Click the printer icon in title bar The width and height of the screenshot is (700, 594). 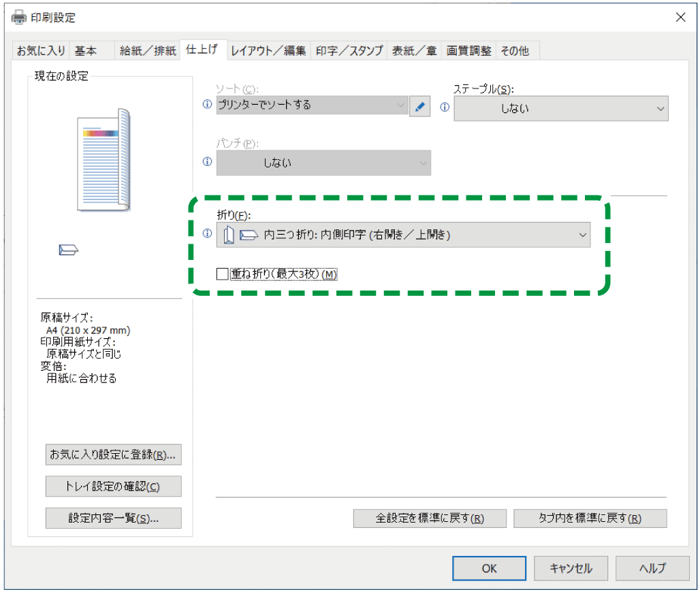[x=18, y=17]
